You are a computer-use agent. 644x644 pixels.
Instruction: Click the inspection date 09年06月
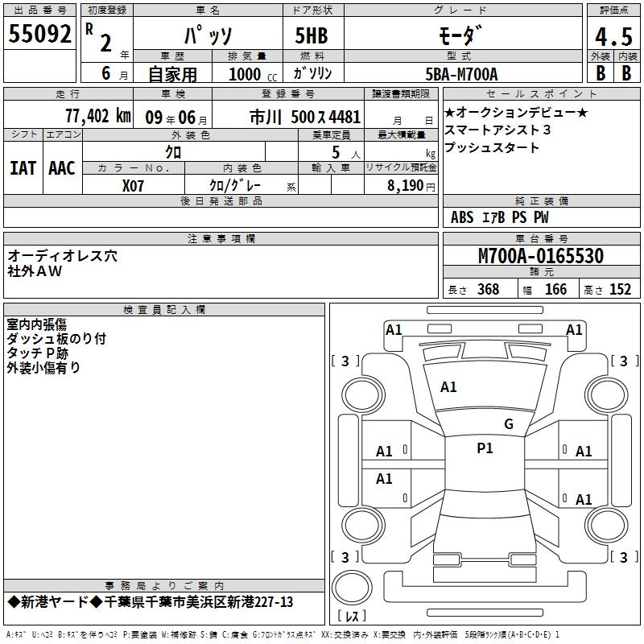(x=176, y=118)
